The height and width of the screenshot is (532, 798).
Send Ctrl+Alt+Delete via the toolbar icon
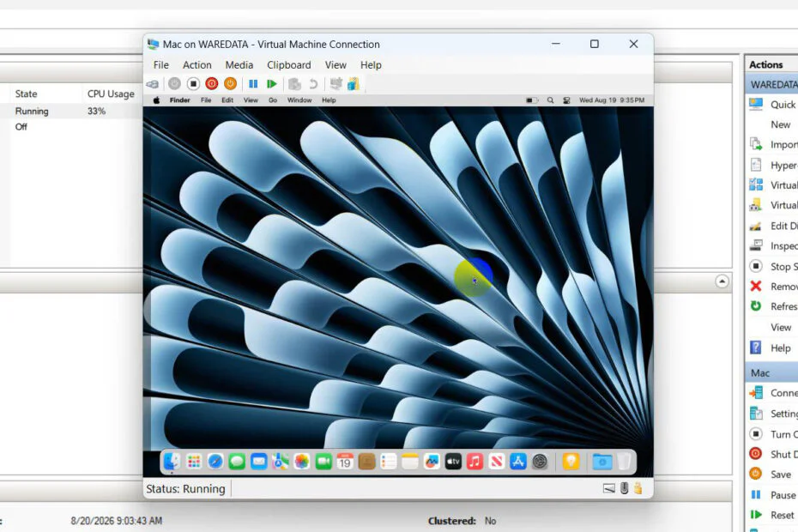click(x=152, y=84)
